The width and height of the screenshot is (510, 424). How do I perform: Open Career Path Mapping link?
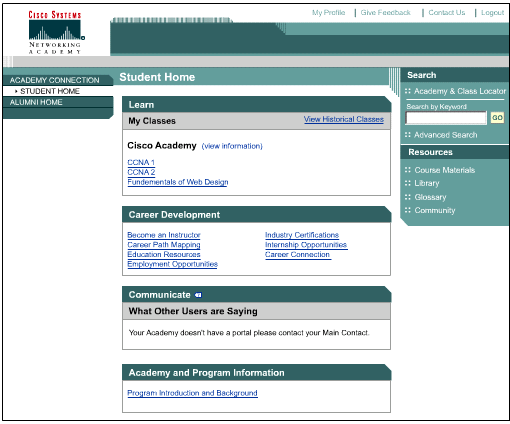coord(164,245)
